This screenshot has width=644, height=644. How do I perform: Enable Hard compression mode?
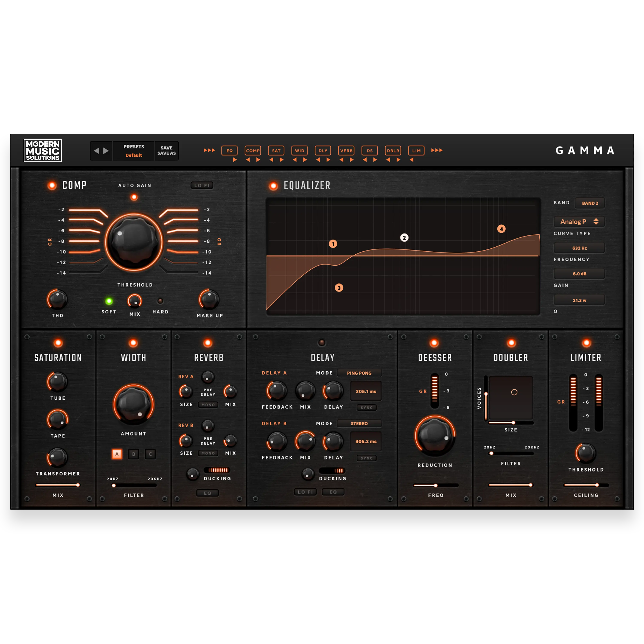[160, 301]
